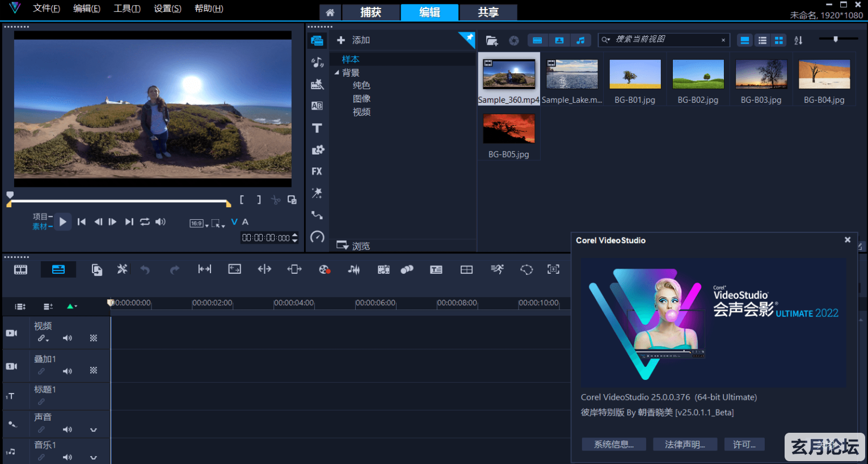
Task: Toggle Show photos filter in library
Action: 559,40
